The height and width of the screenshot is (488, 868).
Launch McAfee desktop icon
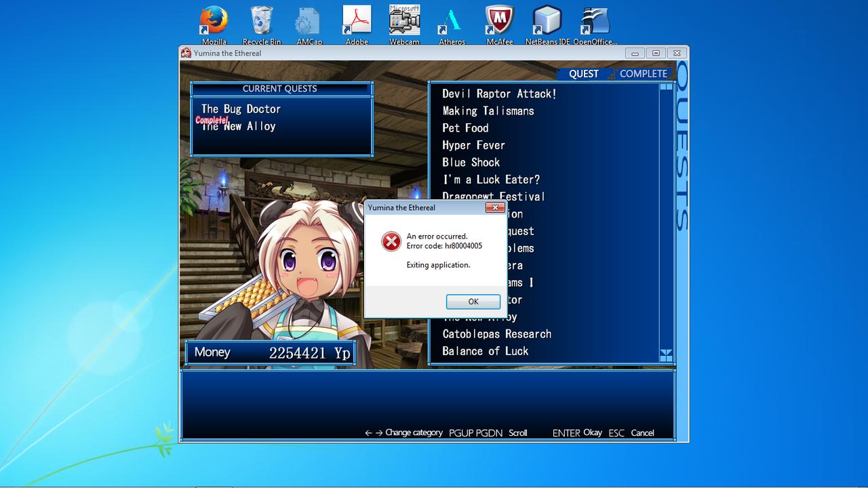point(499,21)
